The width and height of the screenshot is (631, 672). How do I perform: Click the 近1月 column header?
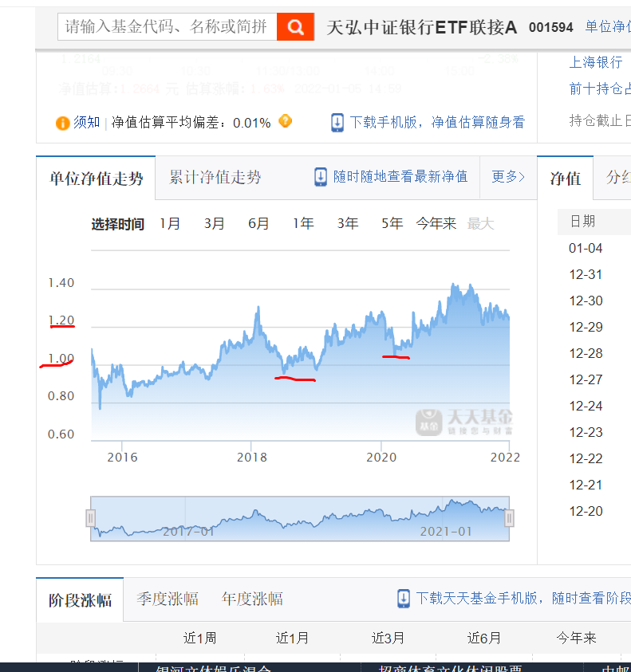293,639
